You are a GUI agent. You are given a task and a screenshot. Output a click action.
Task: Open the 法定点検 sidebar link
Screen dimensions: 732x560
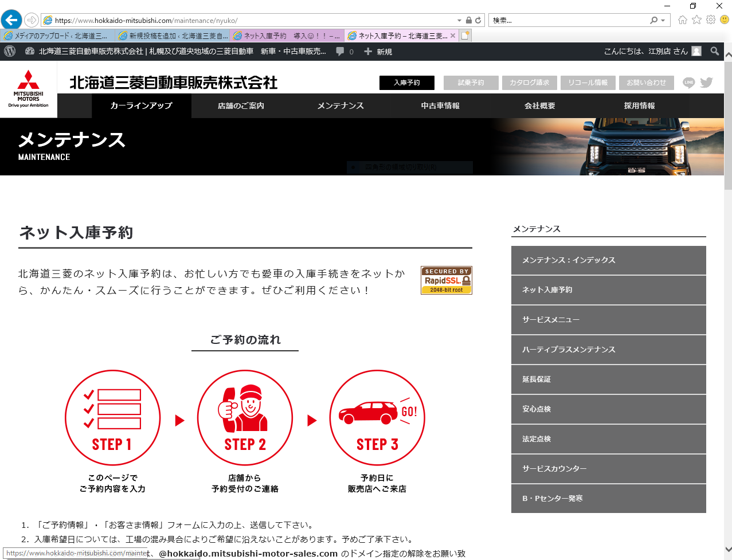[x=609, y=439]
